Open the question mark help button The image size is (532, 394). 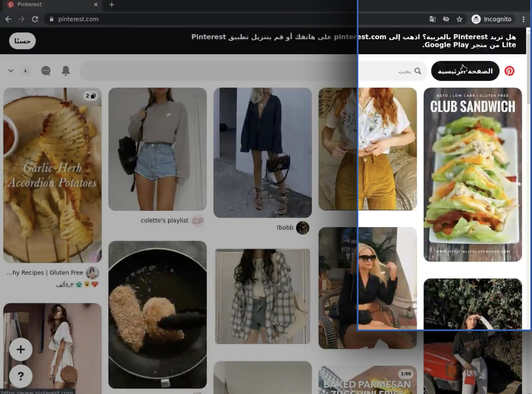click(21, 376)
